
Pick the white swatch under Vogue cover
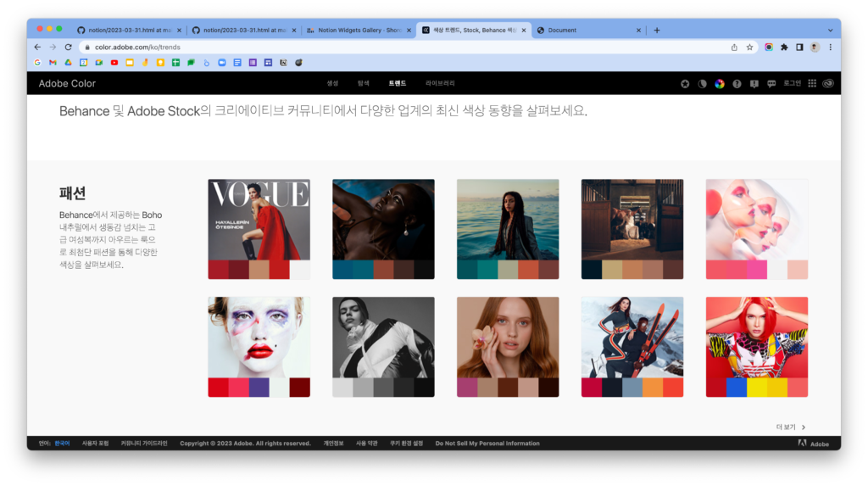click(300, 270)
